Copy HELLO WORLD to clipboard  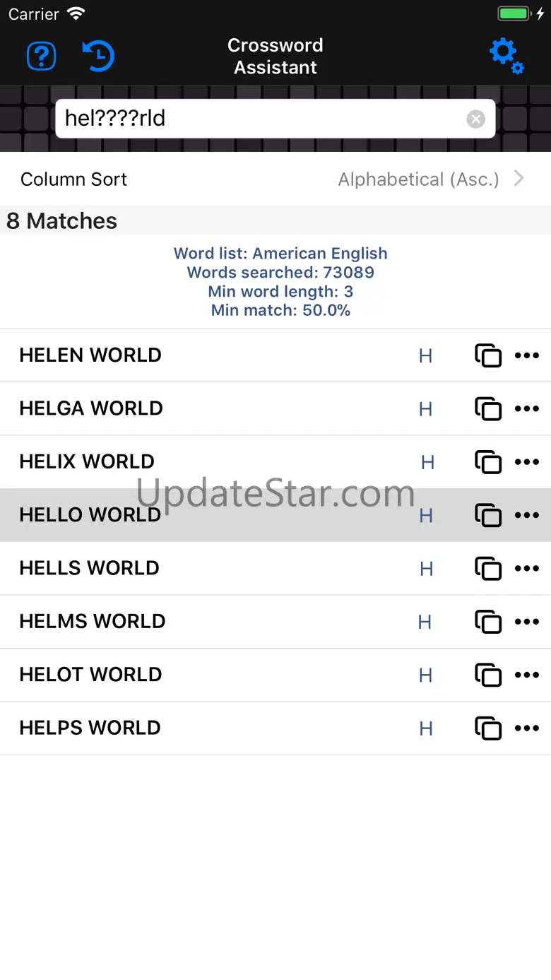point(488,515)
